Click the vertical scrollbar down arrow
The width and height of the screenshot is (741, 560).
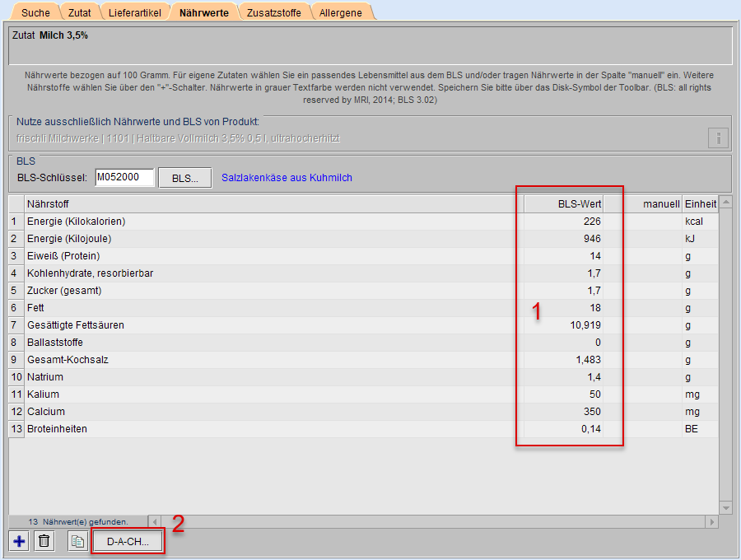click(x=725, y=508)
